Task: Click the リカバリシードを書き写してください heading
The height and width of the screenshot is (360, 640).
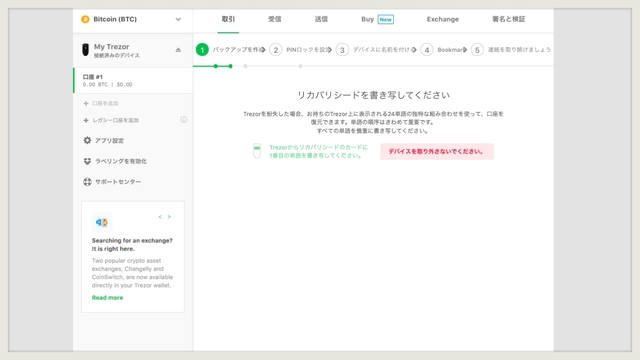Action: pyautogui.click(x=373, y=95)
